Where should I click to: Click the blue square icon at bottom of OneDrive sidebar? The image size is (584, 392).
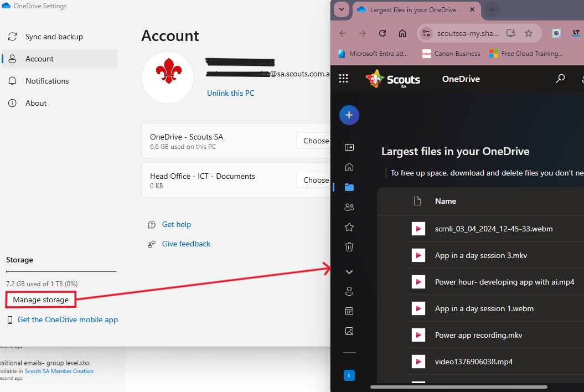(x=349, y=375)
